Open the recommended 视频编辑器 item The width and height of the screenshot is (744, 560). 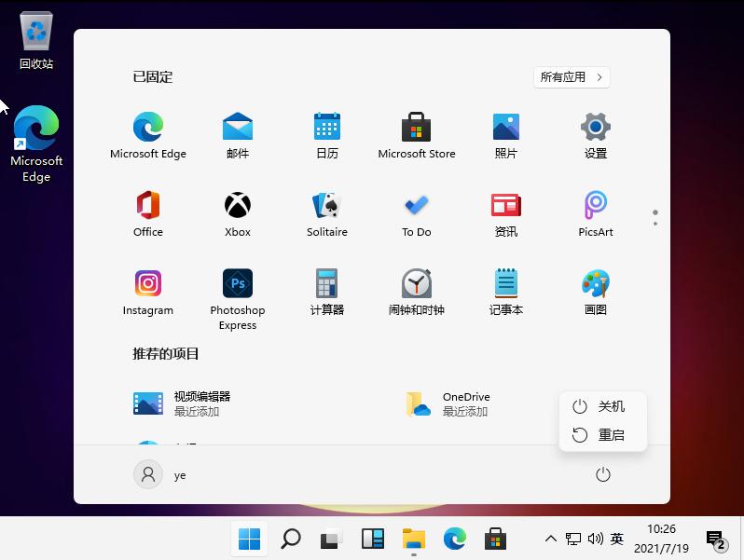[x=182, y=403]
